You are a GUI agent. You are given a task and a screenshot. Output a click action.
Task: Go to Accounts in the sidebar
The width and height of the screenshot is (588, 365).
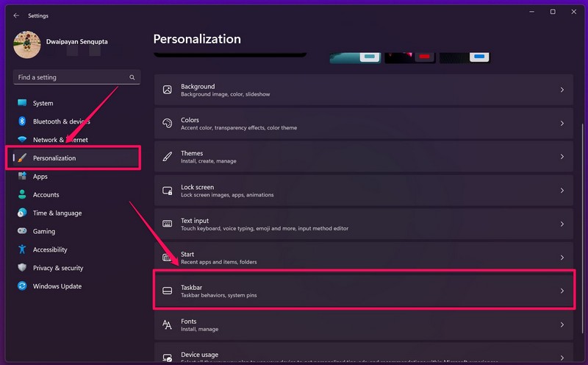[46, 195]
